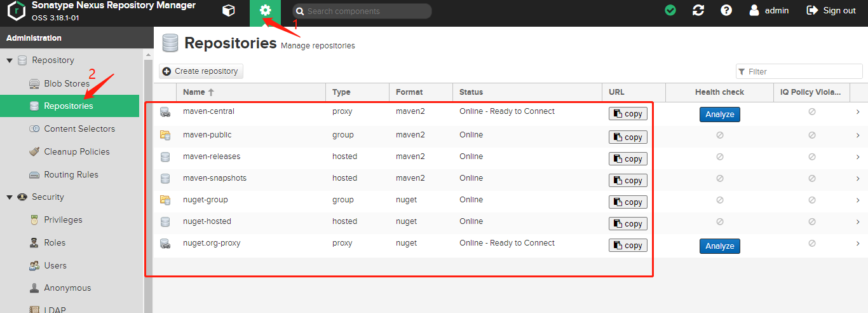Open the nuget-hosted row chevron
Screen dimensions: 868x313
pos(858,221)
